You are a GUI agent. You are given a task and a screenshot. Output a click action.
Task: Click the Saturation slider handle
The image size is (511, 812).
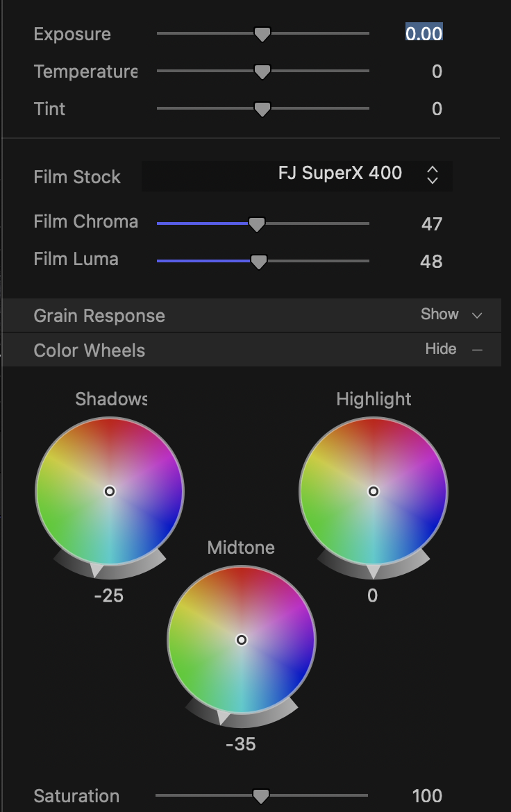click(x=260, y=796)
